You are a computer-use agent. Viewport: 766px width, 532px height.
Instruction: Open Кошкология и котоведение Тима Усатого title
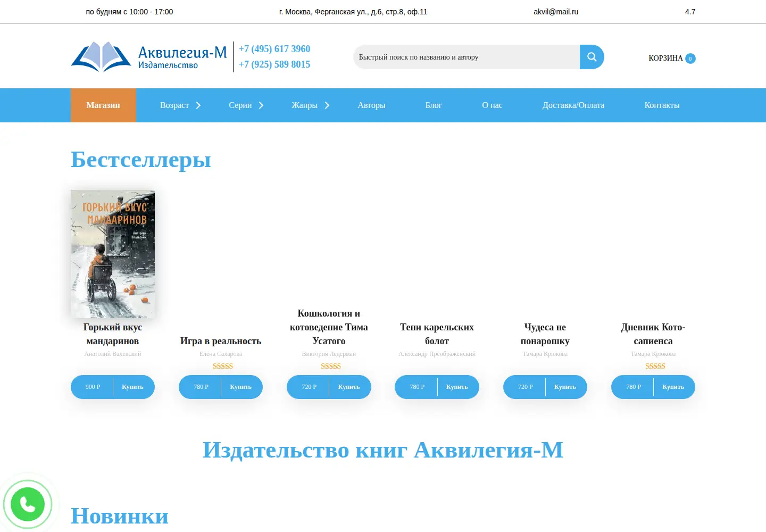pyautogui.click(x=329, y=327)
